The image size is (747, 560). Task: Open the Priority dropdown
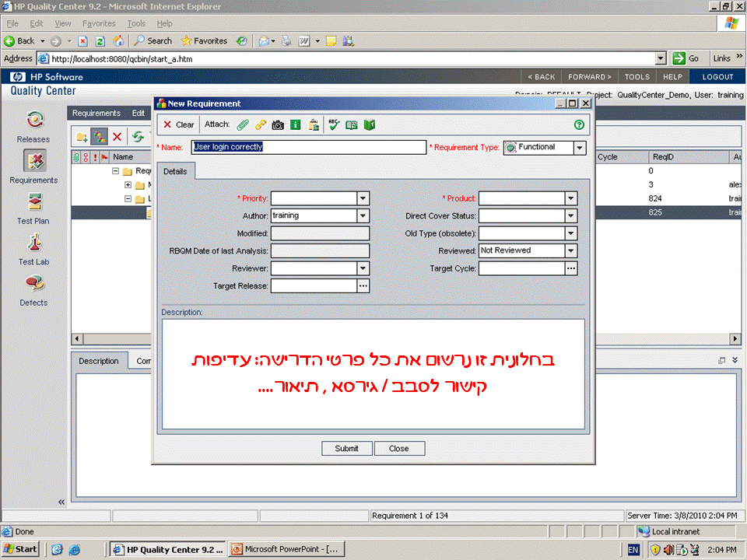coord(363,198)
